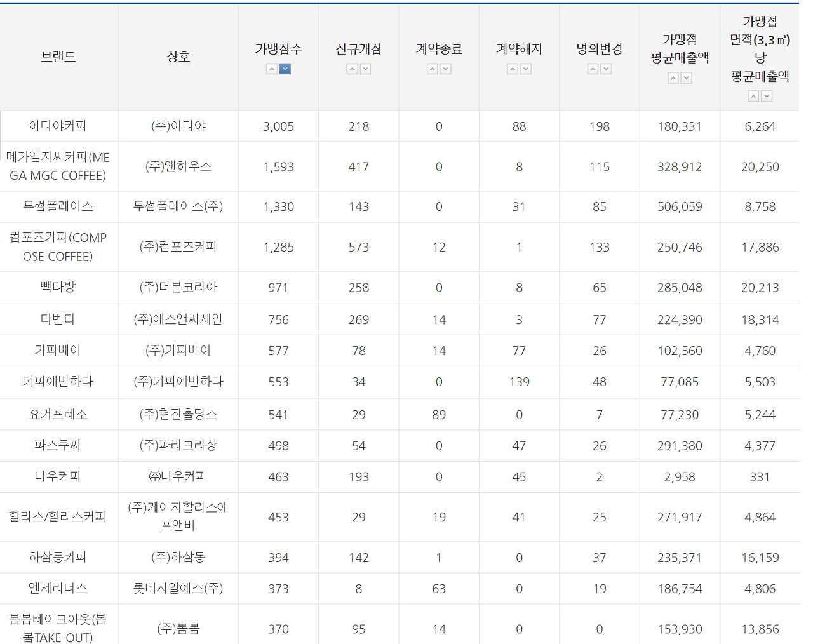The image size is (813, 644).
Task: Select the 이디야커피 brand cell
Action: (58, 126)
